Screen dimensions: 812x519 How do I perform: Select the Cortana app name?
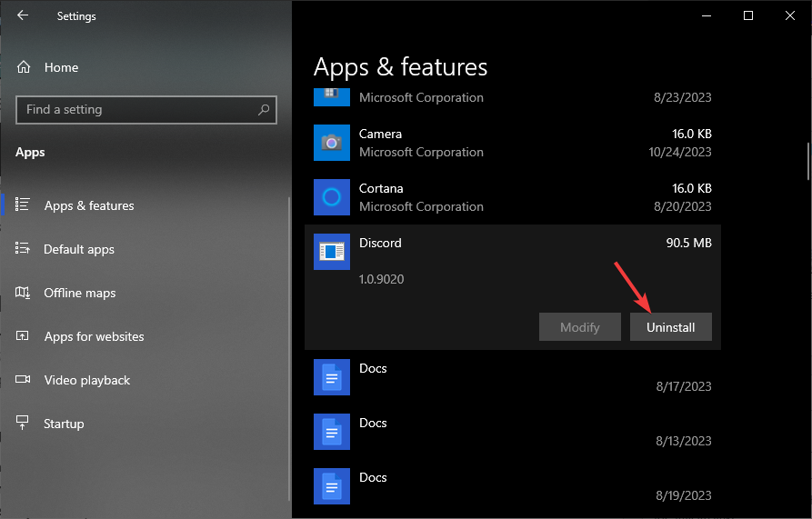381,188
